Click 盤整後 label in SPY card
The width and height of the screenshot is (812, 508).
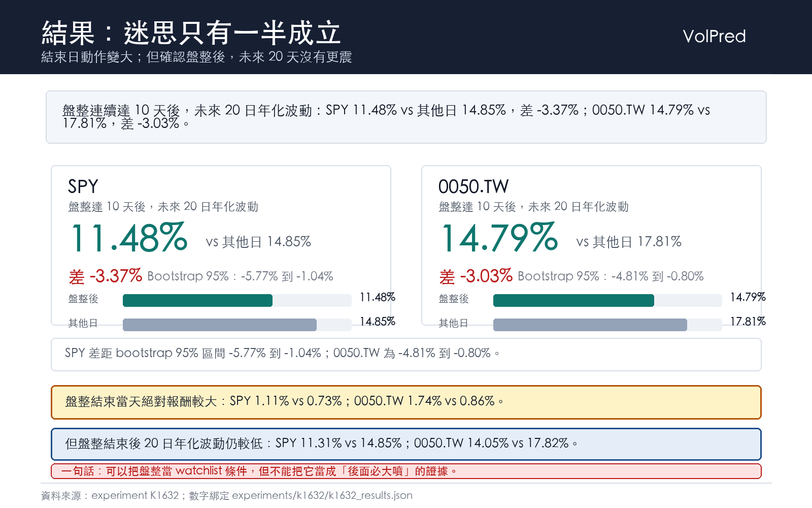point(83,299)
